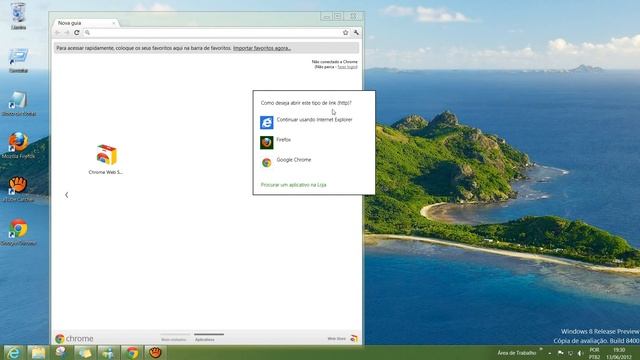Click the left chevron on the new tab page
Screen dimensions: 640x360
(67, 195)
